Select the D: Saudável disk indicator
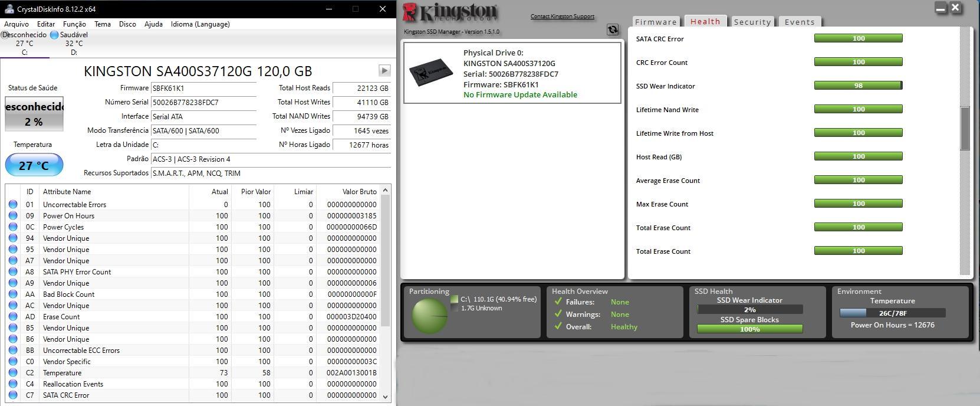 click(x=70, y=43)
